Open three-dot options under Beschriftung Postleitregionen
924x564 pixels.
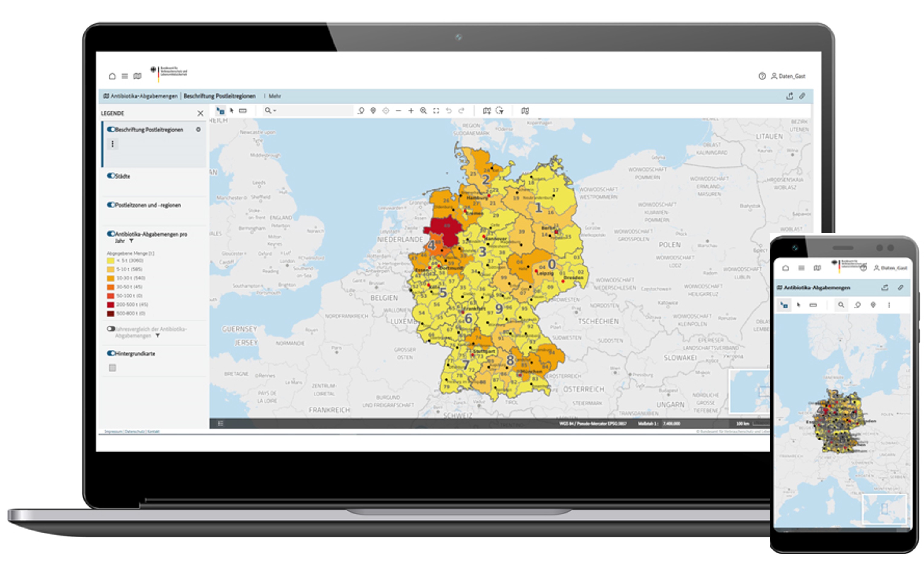[112, 144]
